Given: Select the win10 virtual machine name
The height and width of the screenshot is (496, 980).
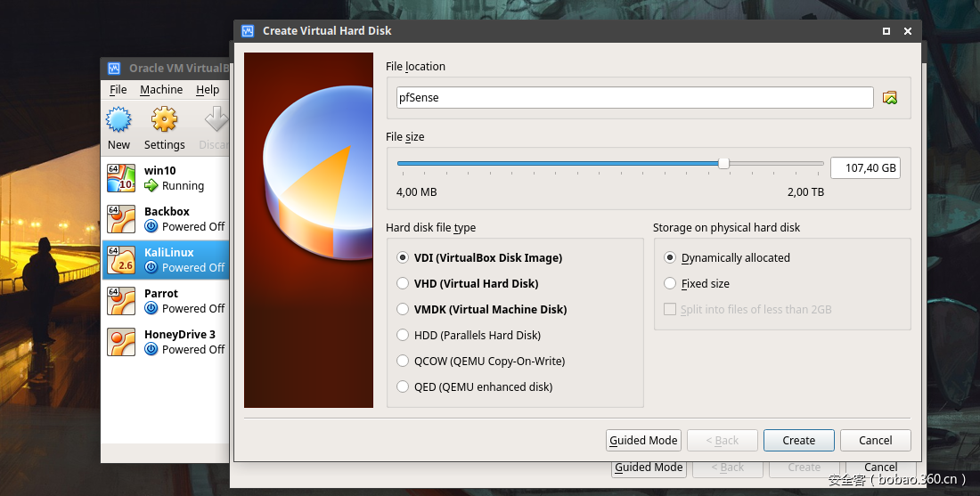Looking at the screenshot, I should click(x=160, y=171).
